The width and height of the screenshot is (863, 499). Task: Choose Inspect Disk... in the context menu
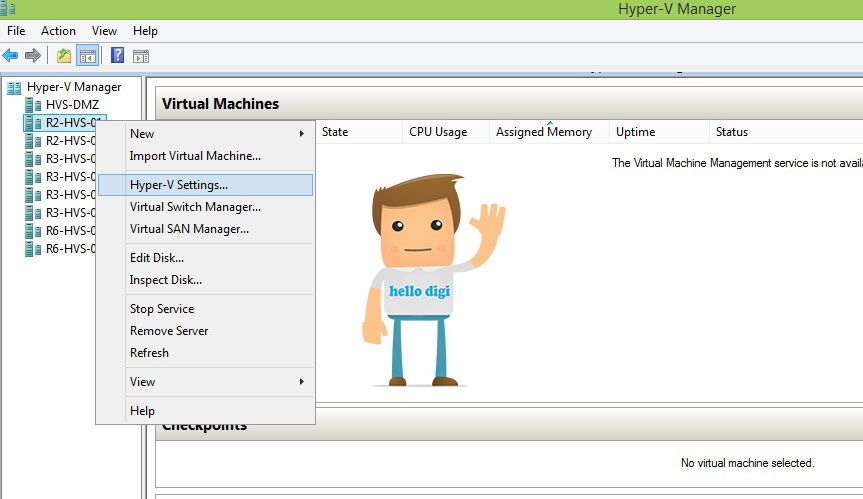tap(205, 279)
